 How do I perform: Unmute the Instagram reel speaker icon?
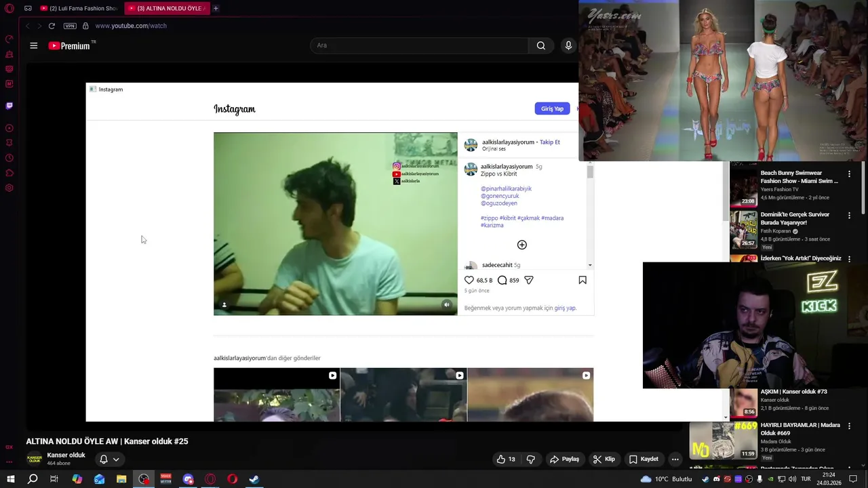446,305
